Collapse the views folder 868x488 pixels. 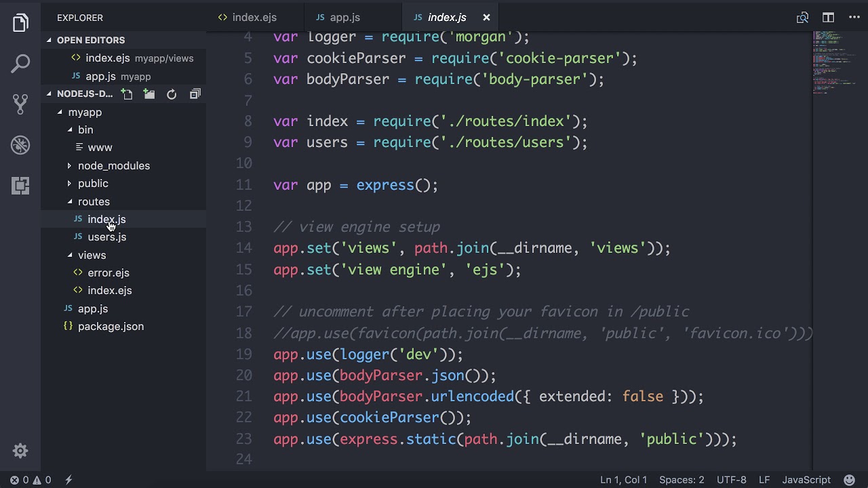tap(92, 255)
